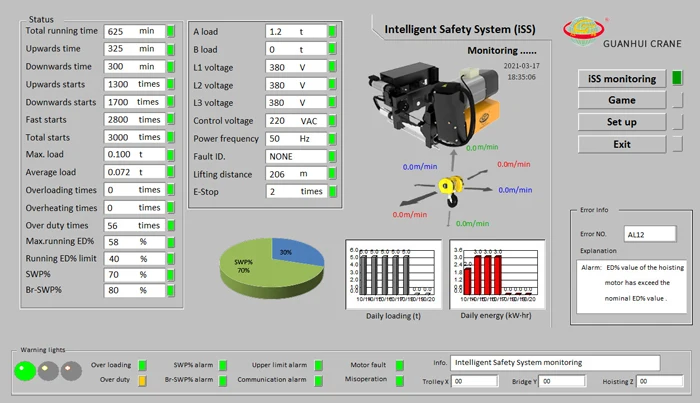This screenshot has width=700, height=403.
Task: Open the iSS monitoring view
Action: click(x=621, y=79)
